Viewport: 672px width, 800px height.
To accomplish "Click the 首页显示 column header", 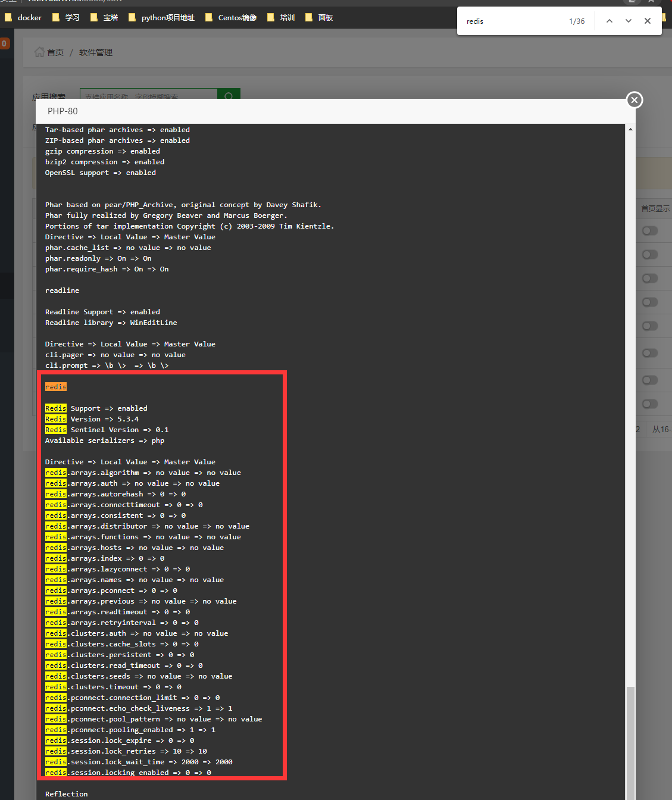I will (x=656, y=208).
